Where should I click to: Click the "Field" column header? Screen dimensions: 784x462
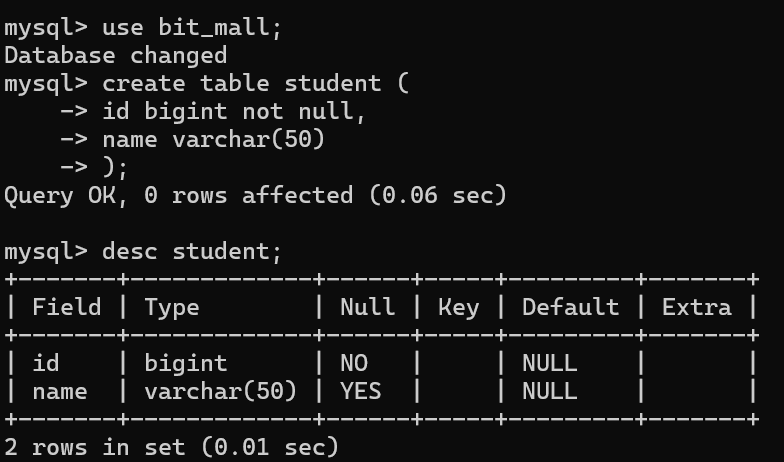click(x=66, y=307)
